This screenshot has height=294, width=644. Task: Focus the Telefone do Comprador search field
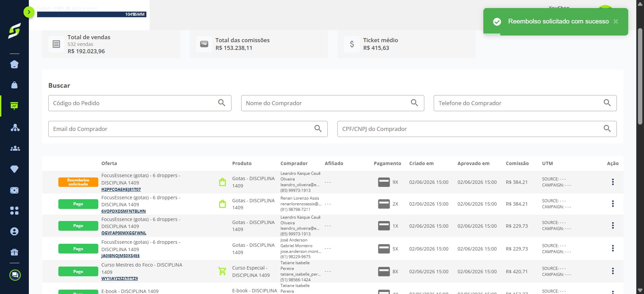tap(525, 103)
